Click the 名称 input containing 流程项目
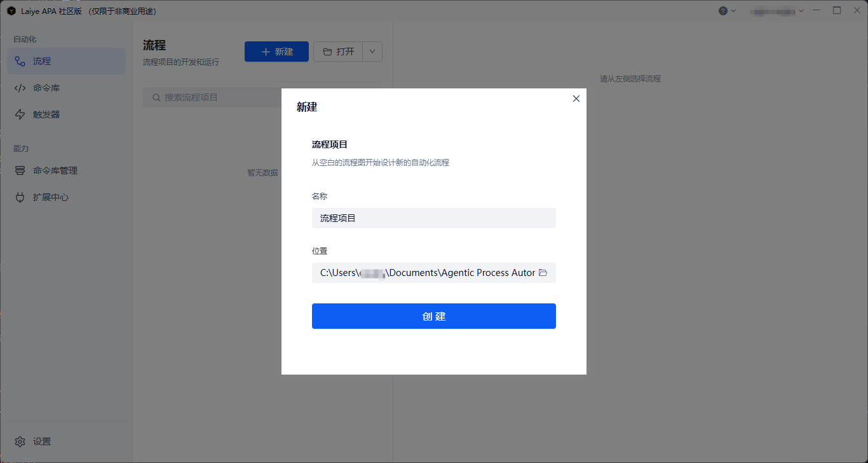 tap(434, 218)
